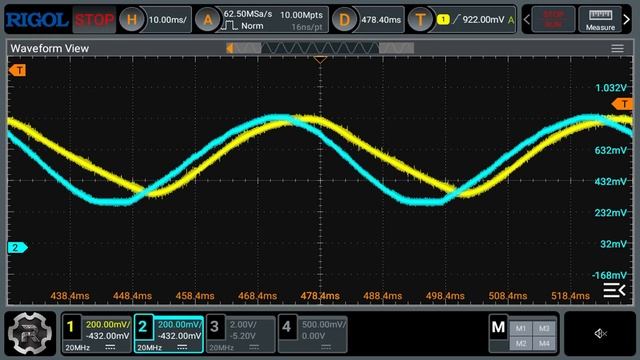
Task: Enable channel 3
Action: click(215, 327)
